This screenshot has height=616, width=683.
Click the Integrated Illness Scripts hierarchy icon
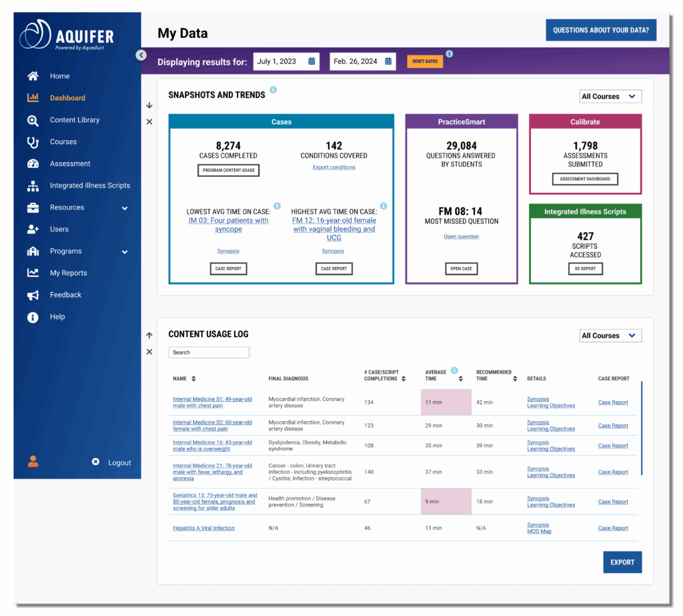33,186
